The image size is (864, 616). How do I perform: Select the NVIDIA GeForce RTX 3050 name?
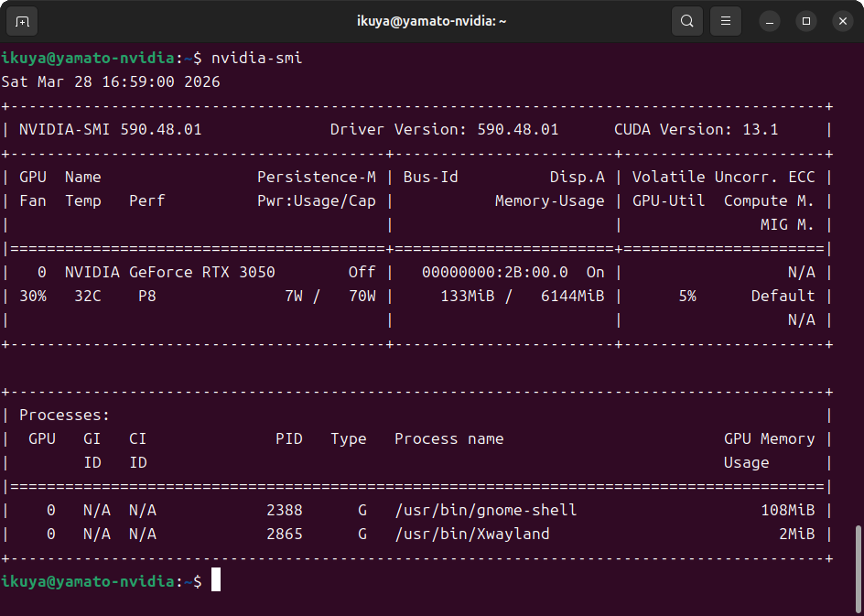pyautogui.click(x=169, y=272)
